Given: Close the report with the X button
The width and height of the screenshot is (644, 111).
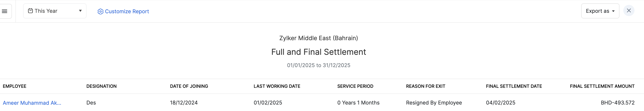Looking at the screenshot, I should 629,11.
